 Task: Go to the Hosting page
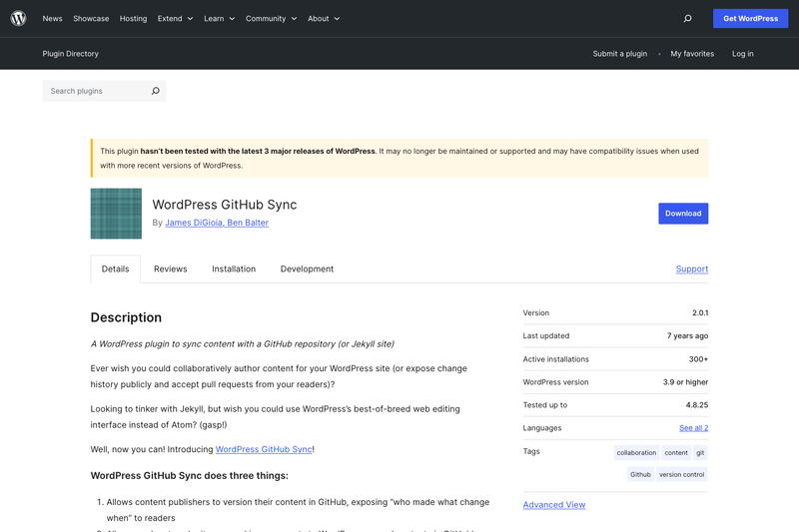point(133,18)
